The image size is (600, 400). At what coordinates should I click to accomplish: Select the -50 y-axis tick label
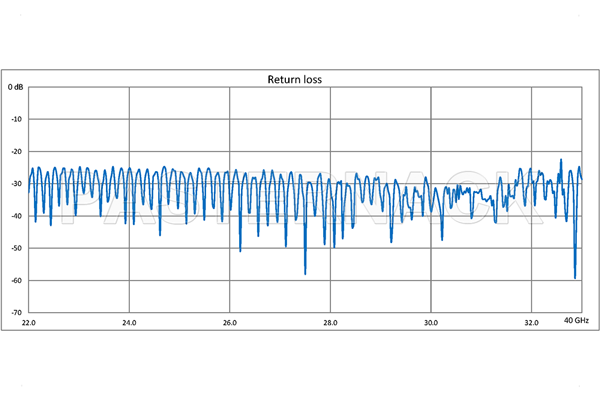click(16, 248)
